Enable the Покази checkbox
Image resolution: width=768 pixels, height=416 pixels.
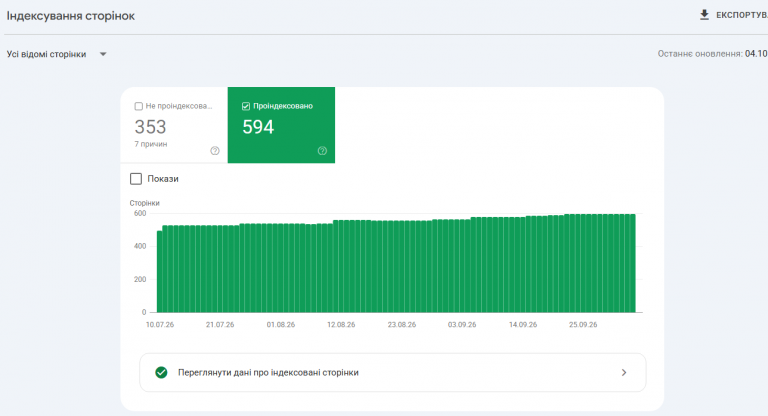pos(136,179)
